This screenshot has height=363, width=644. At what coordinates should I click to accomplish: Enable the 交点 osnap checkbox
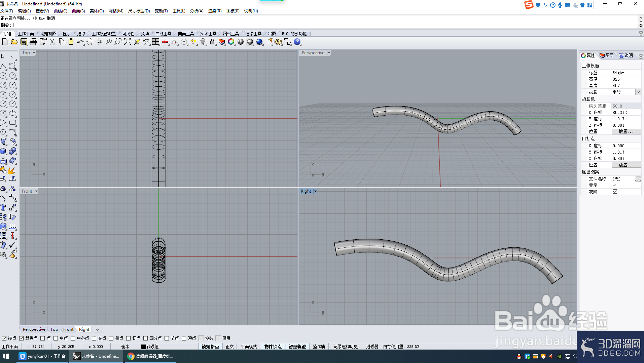(x=94, y=338)
